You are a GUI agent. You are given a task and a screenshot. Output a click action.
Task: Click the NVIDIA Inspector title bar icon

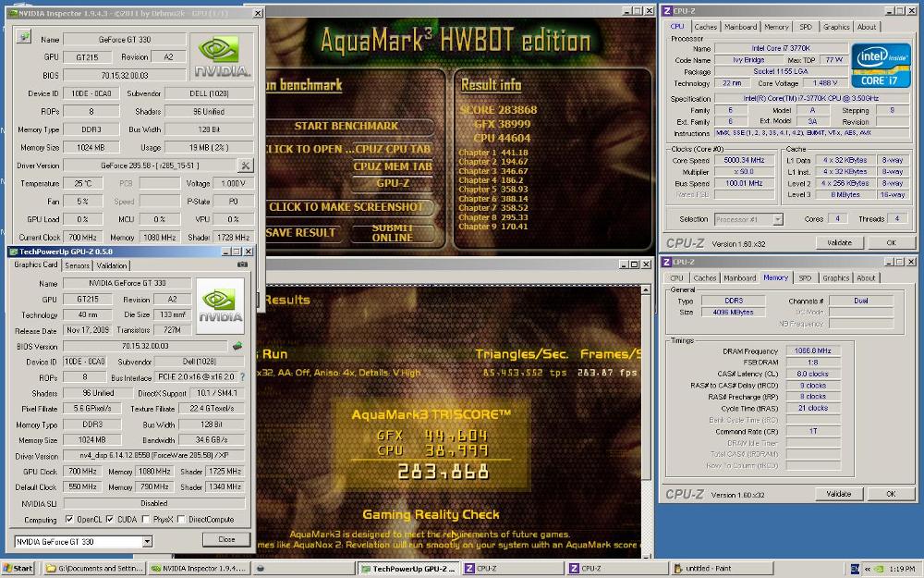point(12,13)
